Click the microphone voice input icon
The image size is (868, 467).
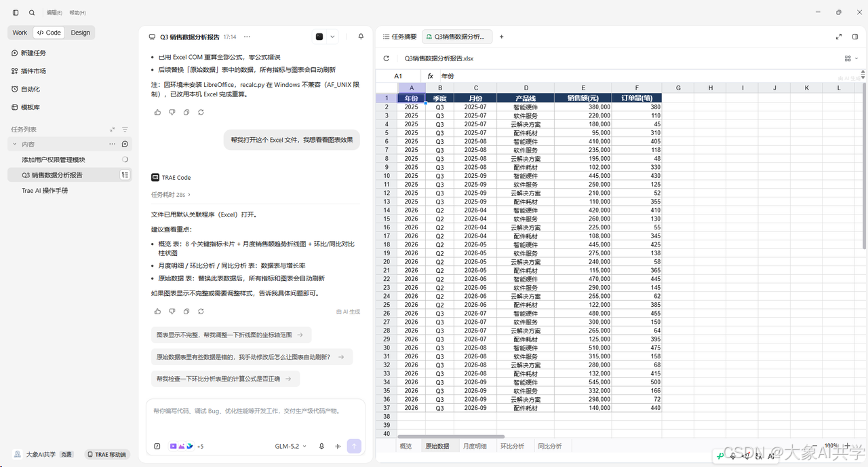321,447
